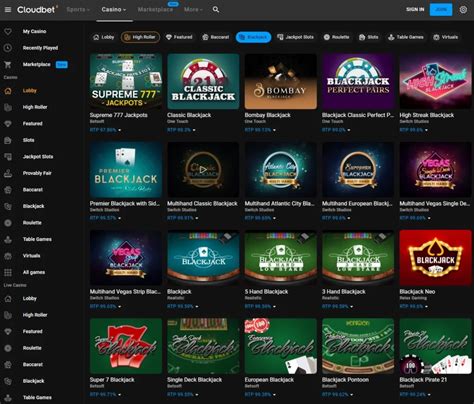Select the Roulette category tab
Viewport: 474px width, 404px height.
coord(336,37)
